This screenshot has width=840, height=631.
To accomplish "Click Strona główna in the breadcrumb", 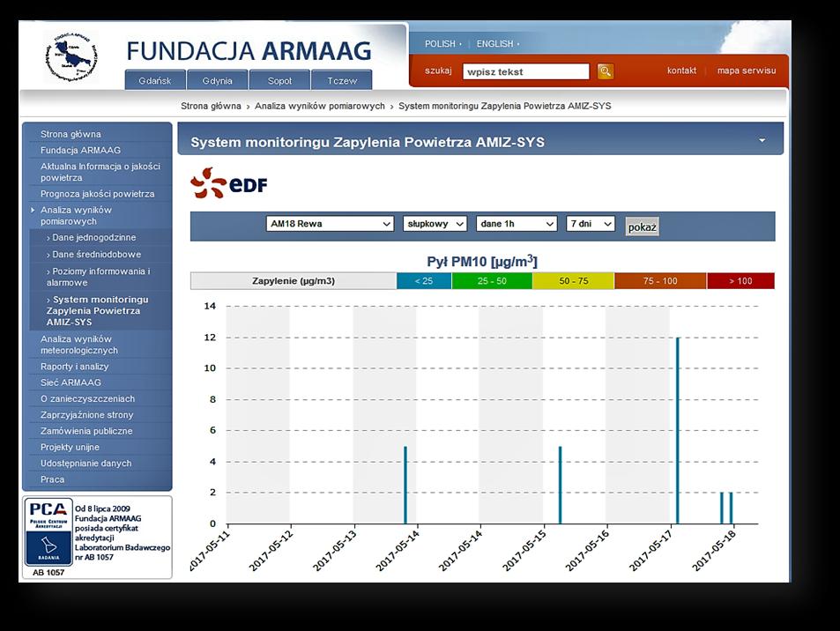I will click(x=211, y=106).
